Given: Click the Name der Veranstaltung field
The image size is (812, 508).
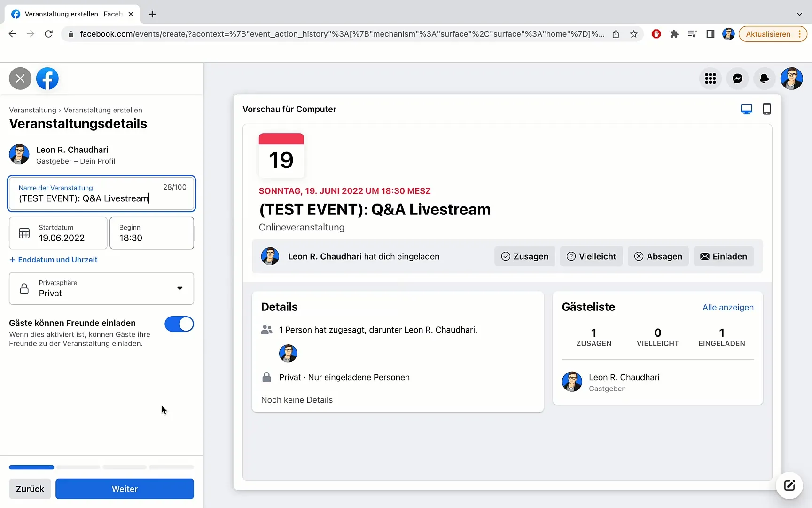Looking at the screenshot, I should (101, 193).
